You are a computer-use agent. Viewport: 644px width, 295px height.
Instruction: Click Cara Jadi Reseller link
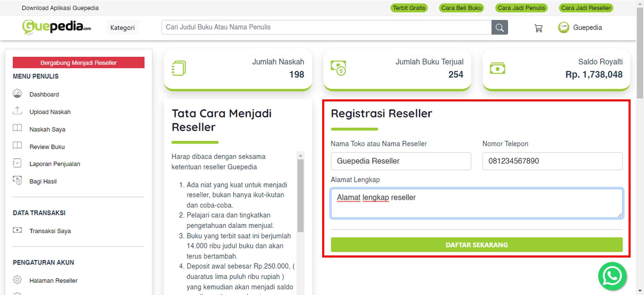pos(586,8)
